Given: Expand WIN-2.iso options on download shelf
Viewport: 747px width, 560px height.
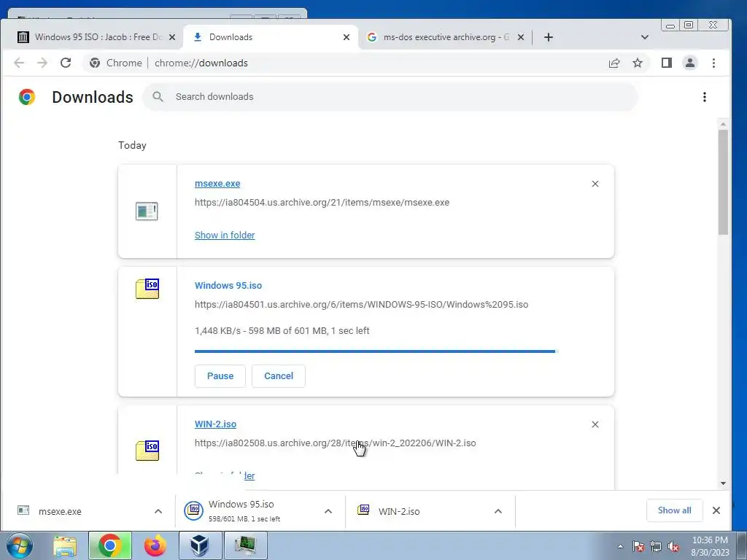Looking at the screenshot, I should click(498, 511).
